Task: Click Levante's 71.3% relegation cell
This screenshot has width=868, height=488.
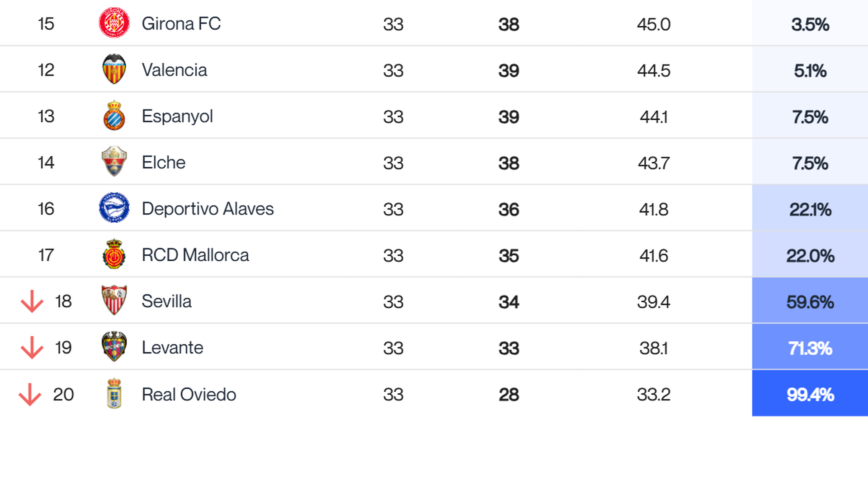Action: [810, 348]
